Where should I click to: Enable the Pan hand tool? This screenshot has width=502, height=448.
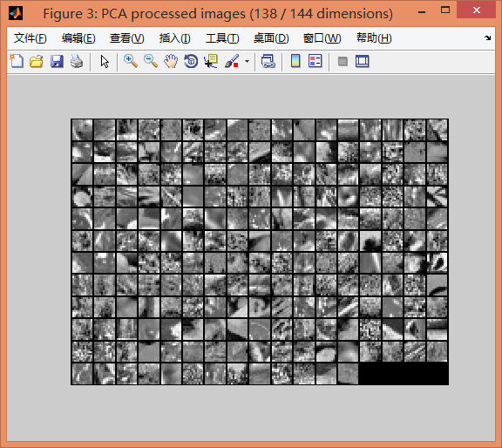click(x=171, y=61)
